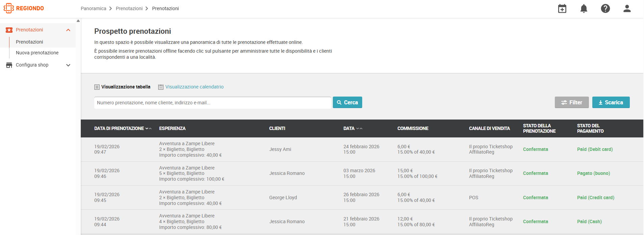This screenshot has height=235, width=644.
Task: Click Il proprio Ticketshop in Jessy Ami row
Action: pos(491,147)
